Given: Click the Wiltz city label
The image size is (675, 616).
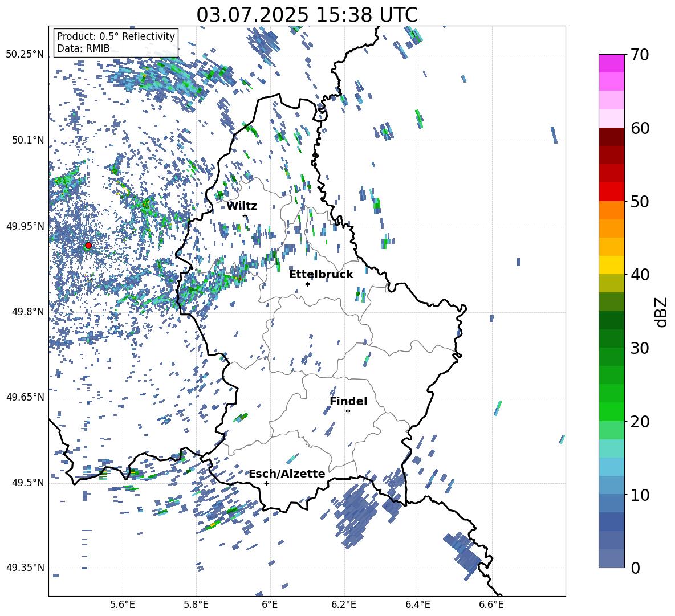Looking at the screenshot, I should pyautogui.click(x=242, y=206).
